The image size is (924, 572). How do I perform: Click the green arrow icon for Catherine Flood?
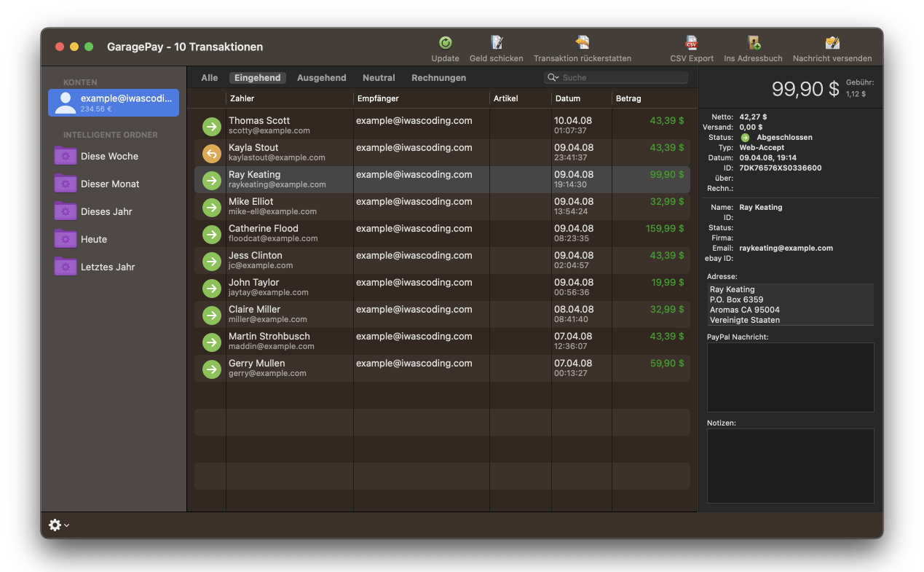(x=211, y=234)
